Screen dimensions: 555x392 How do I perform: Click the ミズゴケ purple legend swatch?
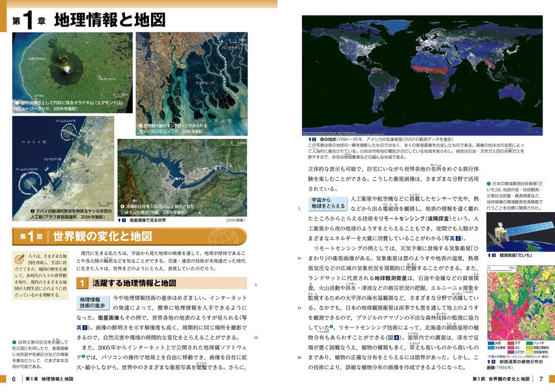tap(511, 352)
